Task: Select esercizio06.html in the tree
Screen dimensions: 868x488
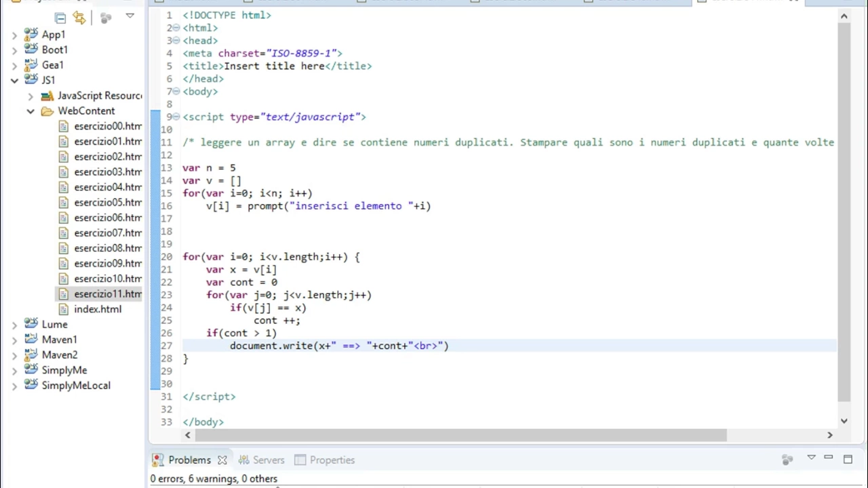Action: (x=108, y=218)
